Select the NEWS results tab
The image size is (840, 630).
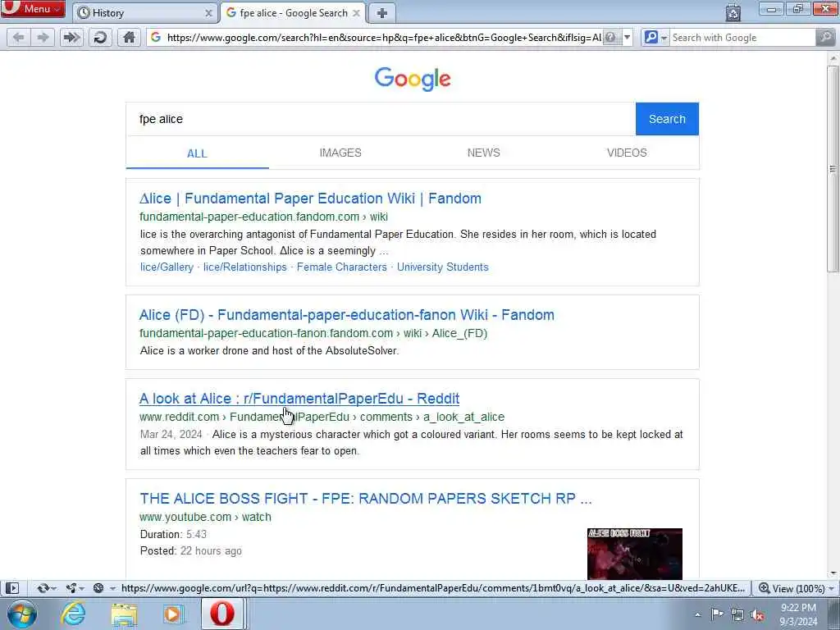[x=483, y=153]
